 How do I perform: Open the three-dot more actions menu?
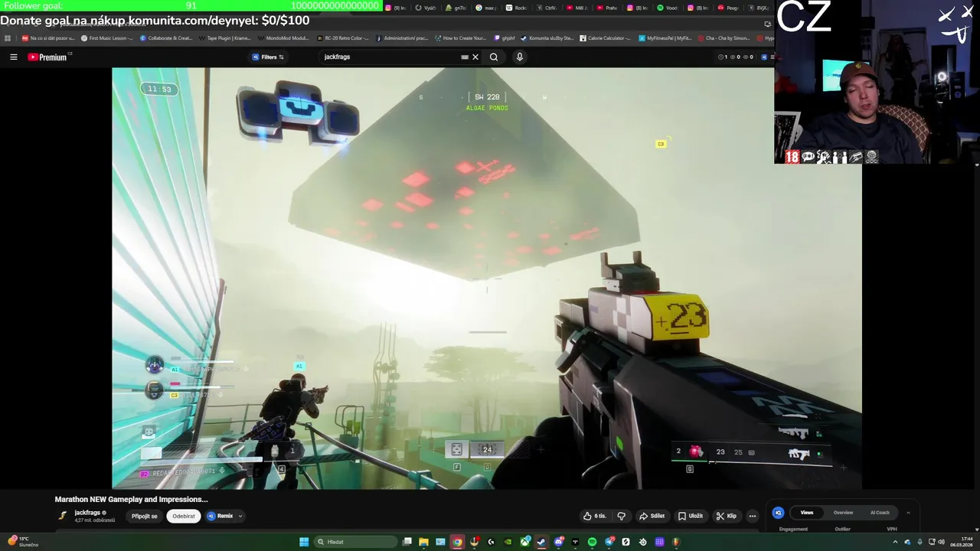tap(753, 516)
